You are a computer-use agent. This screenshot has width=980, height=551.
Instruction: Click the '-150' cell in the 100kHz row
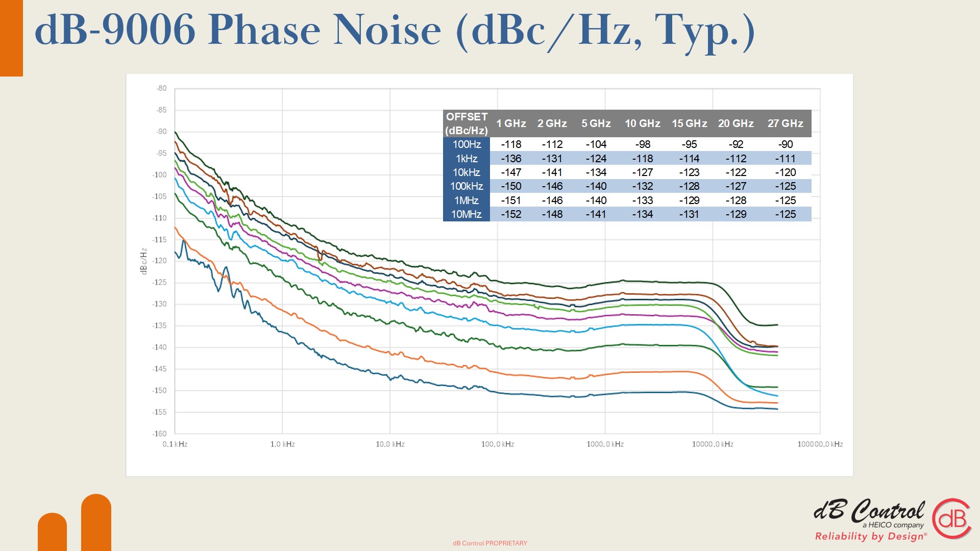[x=511, y=186]
